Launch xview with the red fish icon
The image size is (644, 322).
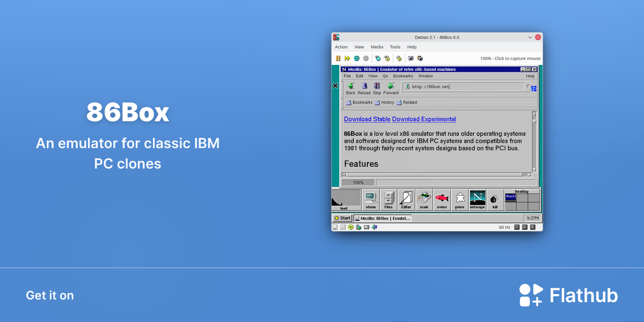coord(442,199)
